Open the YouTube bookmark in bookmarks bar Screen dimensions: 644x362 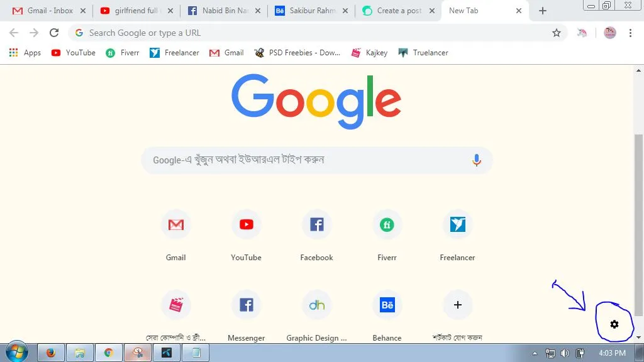point(73,53)
